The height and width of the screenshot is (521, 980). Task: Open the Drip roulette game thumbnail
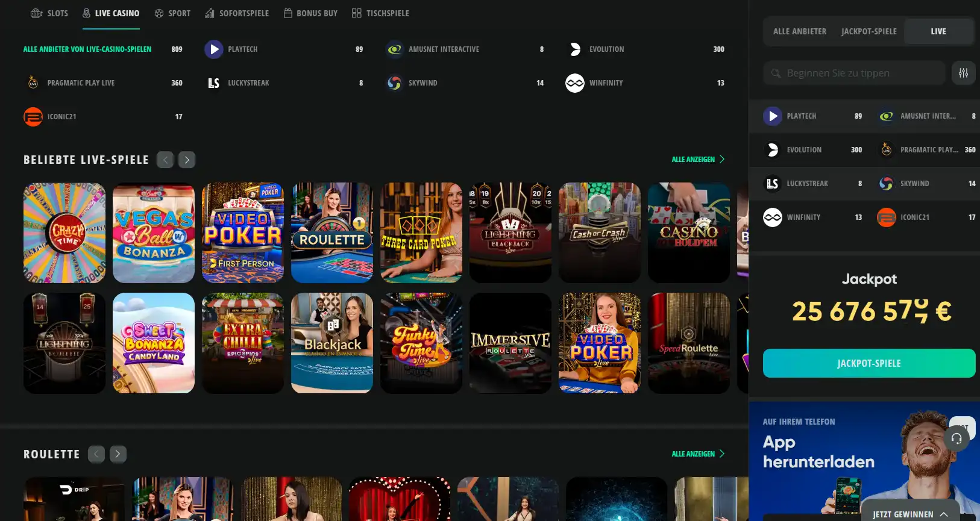click(x=74, y=499)
